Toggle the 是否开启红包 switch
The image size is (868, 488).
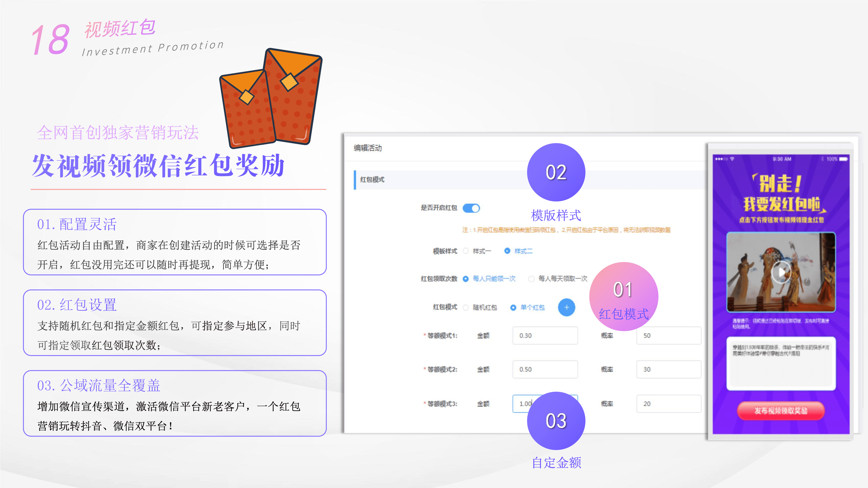pyautogui.click(x=471, y=208)
